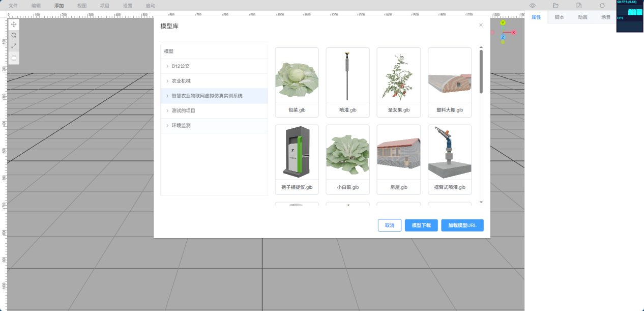The width and height of the screenshot is (644, 311).
Task: Click the model list vertical scrollbar
Action: [481, 71]
